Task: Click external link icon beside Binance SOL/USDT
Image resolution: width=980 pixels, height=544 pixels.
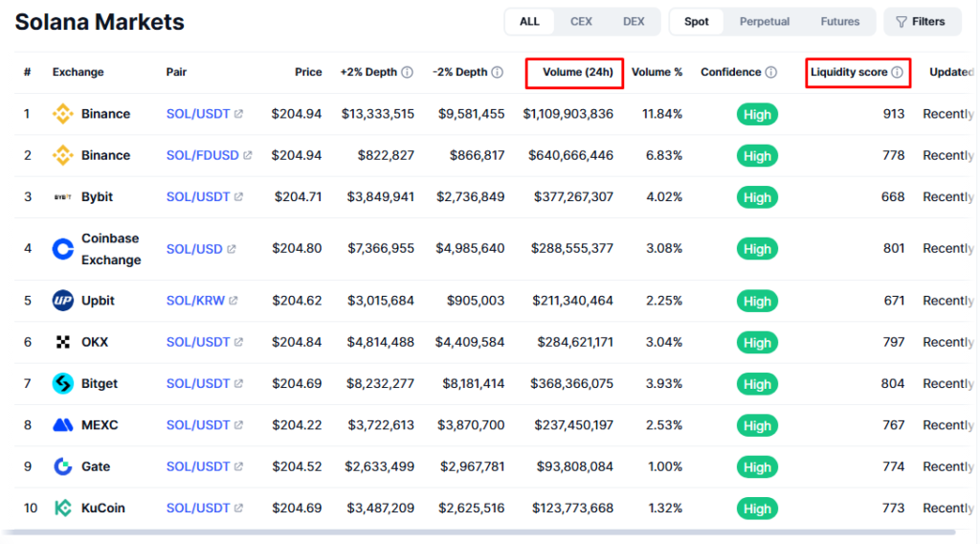Action: click(x=238, y=114)
